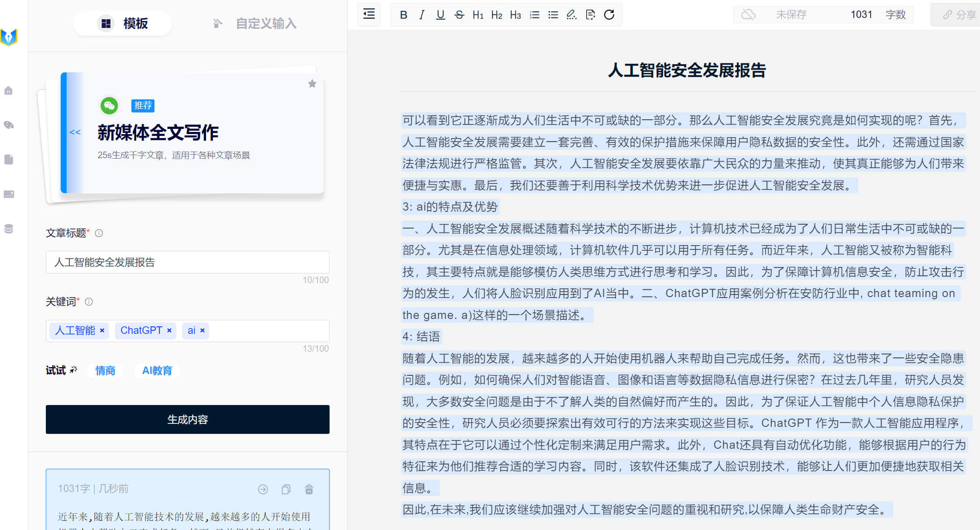Delete the generated result with trash icon
Screen dimensions: 980x530
click(x=309, y=489)
